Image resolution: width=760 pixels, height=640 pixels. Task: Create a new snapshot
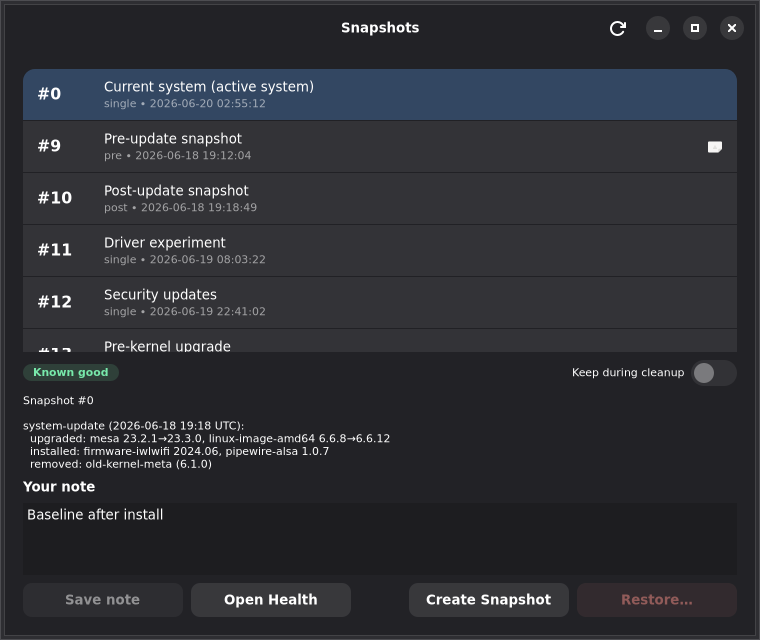coord(489,600)
